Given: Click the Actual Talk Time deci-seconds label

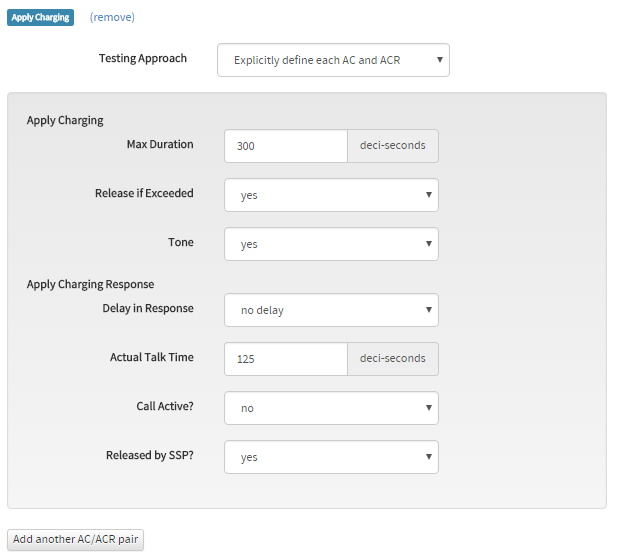Looking at the screenshot, I should tap(392, 359).
